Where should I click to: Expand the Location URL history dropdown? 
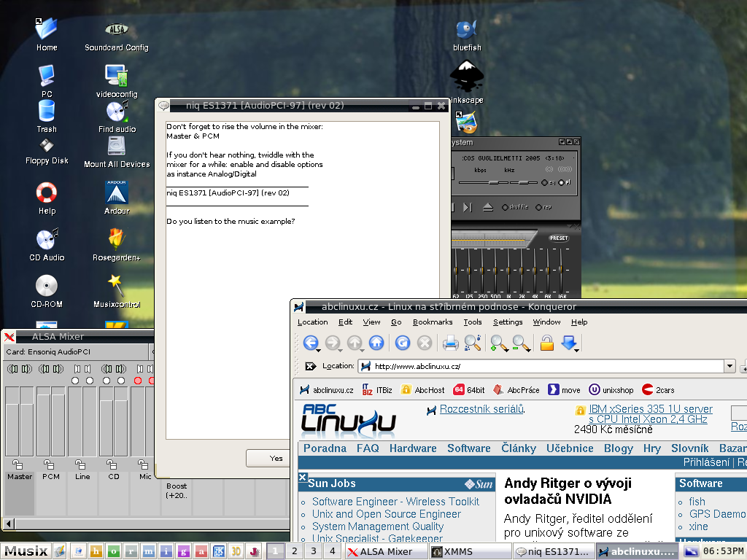pos(729,366)
